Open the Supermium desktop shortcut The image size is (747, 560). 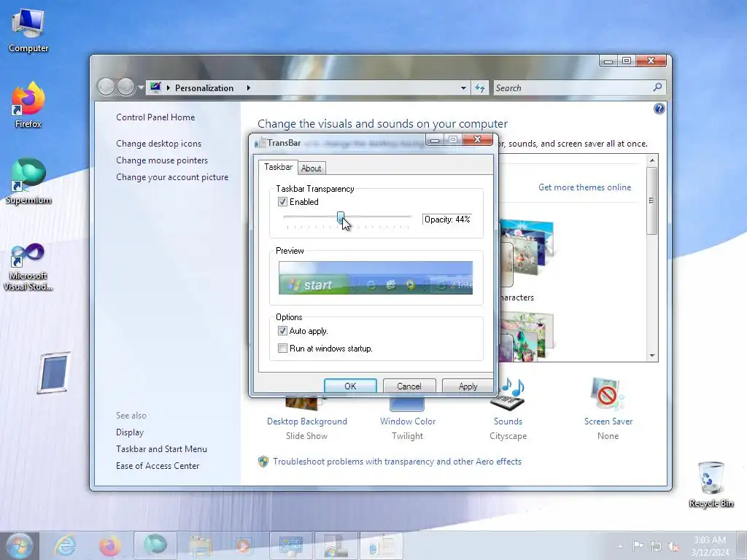[x=28, y=181]
